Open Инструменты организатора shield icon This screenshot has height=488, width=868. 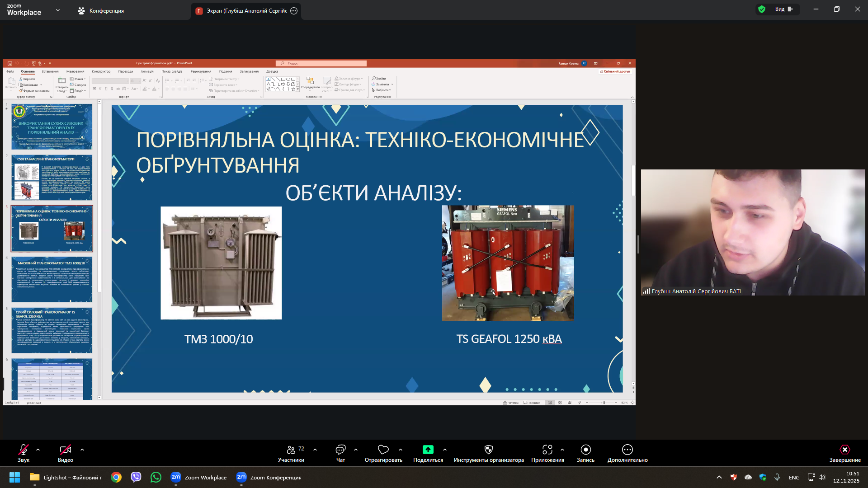(x=489, y=450)
